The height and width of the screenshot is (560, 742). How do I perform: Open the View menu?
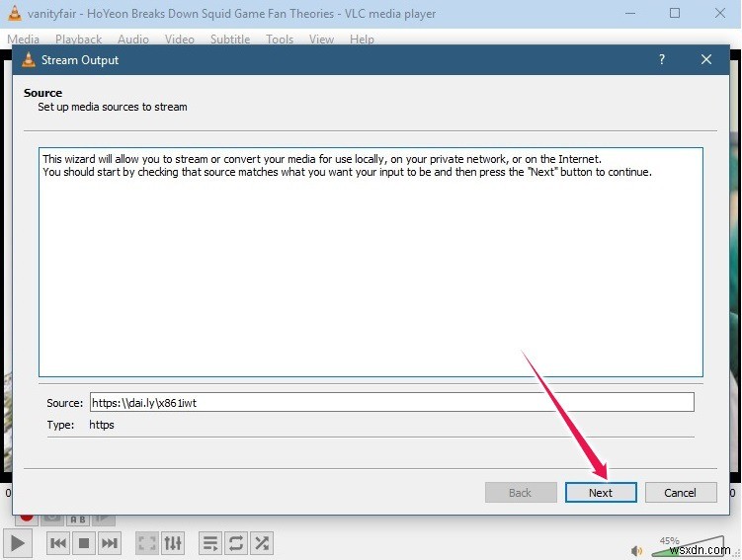[321, 39]
